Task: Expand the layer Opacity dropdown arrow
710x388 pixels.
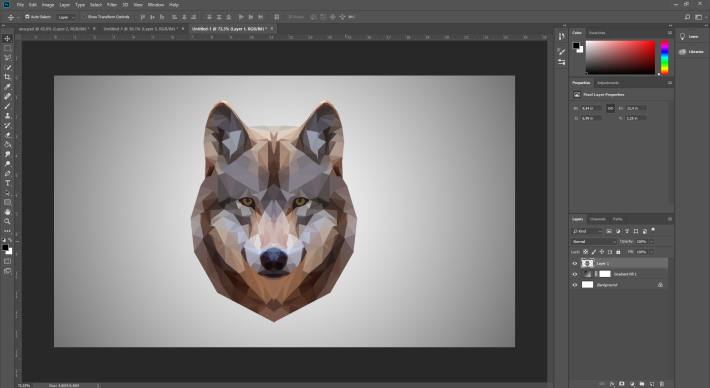Action: (652, 241)
